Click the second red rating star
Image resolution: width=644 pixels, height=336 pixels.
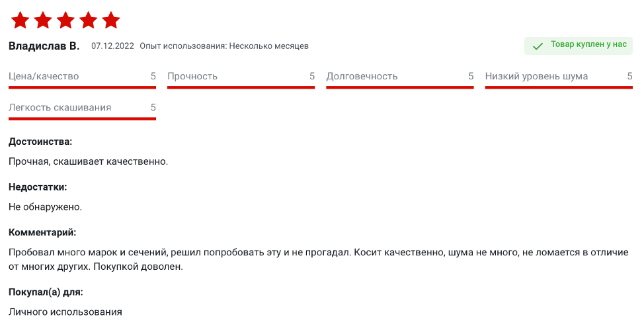[x=43, y=21]
